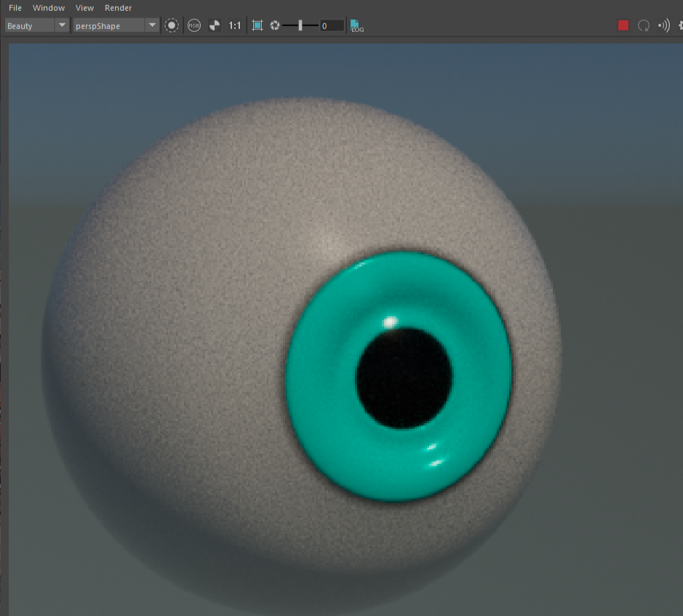Set the view to 1:1 real size
The image size is (683, 616).
235,25
